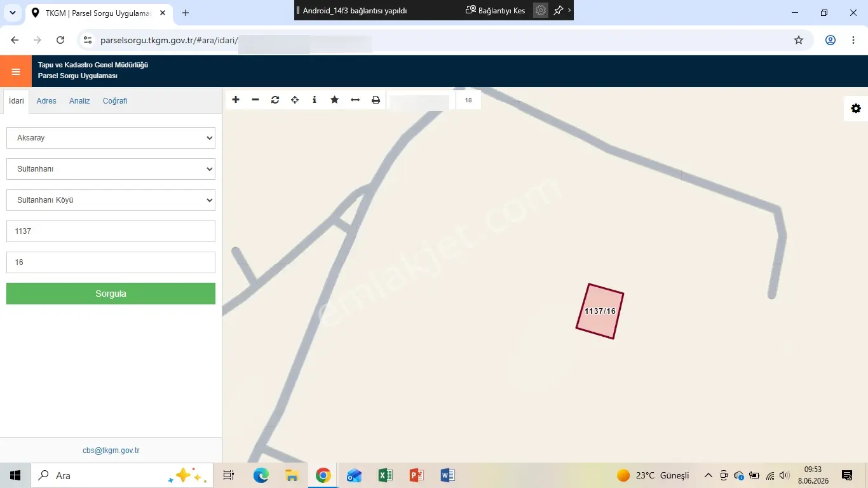This screenshot has height=488, width=868.
Task: Click the map refresh tool icon
Action: coord(275,100)
